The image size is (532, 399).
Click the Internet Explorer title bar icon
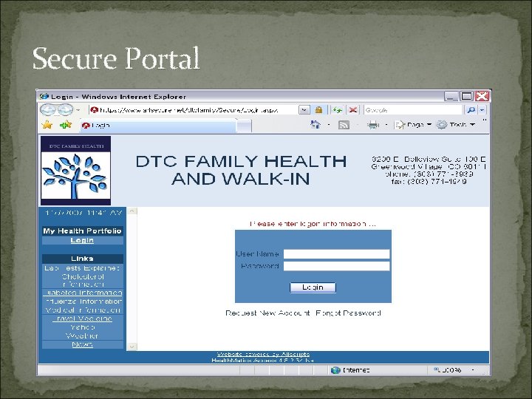click(x=44, y=96)
